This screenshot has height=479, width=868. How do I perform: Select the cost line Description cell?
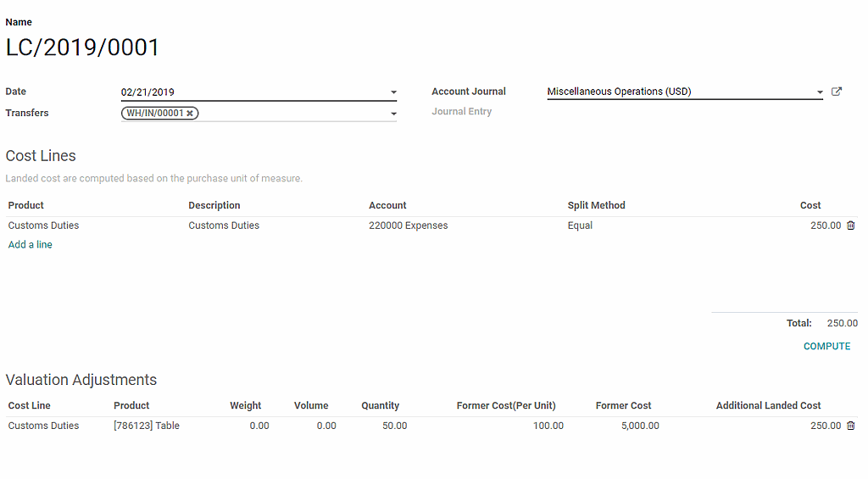click(224, 226)
